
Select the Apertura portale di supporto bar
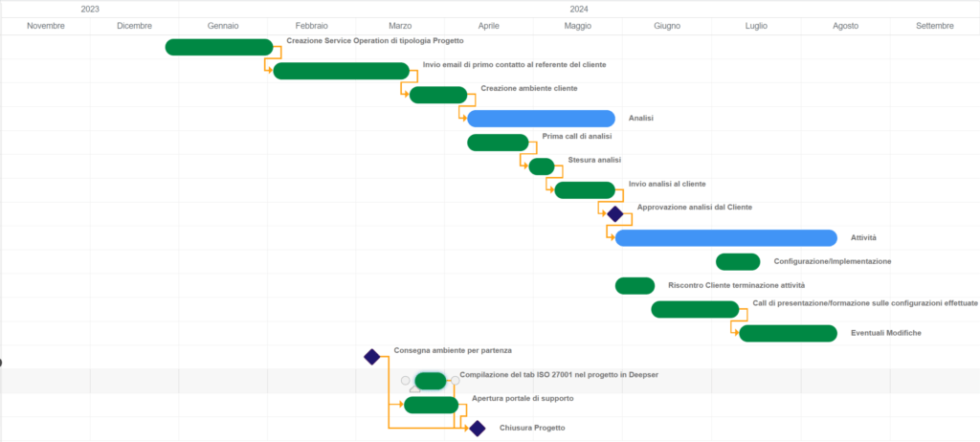pyautogui.click(x=432, y=405)
